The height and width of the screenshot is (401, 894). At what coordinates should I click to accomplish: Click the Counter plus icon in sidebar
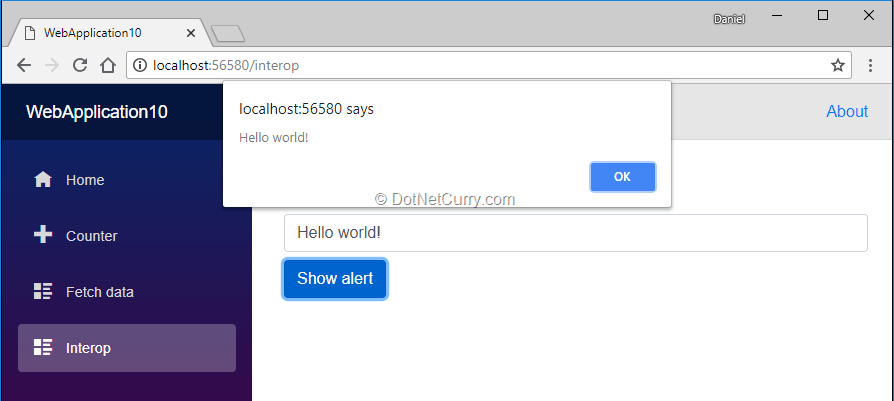(x=43, y=236)
